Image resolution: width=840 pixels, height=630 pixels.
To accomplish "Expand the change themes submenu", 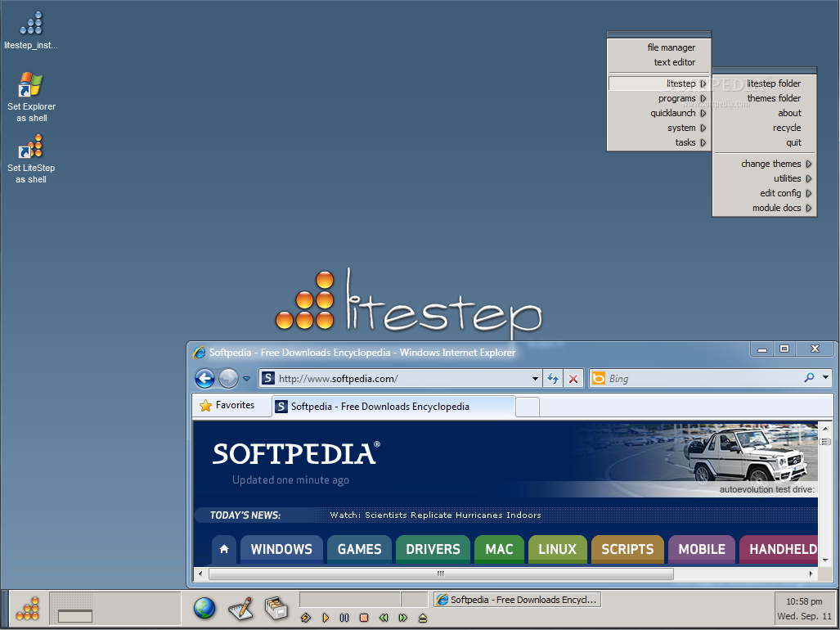I will pyautogui.click(x=765, y=164).
